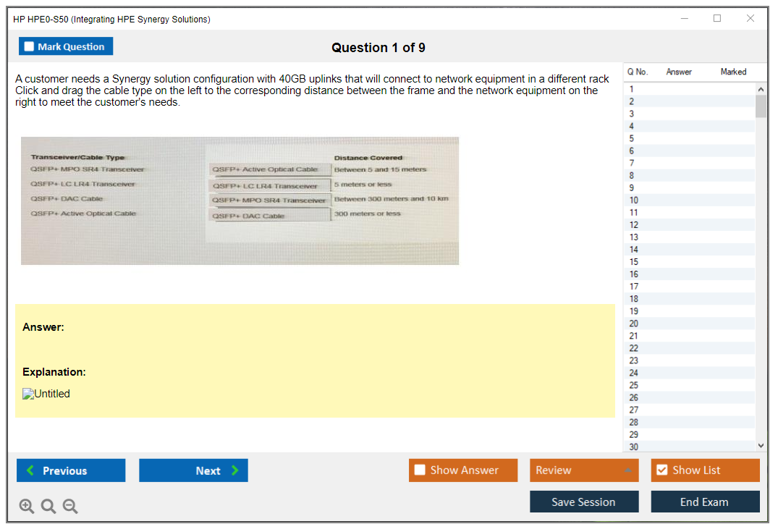Image resolution: width=778 pixels, height=532 pixels.
Task: Click the zoom out magnifier icon
Action: (x=70, y=507)
